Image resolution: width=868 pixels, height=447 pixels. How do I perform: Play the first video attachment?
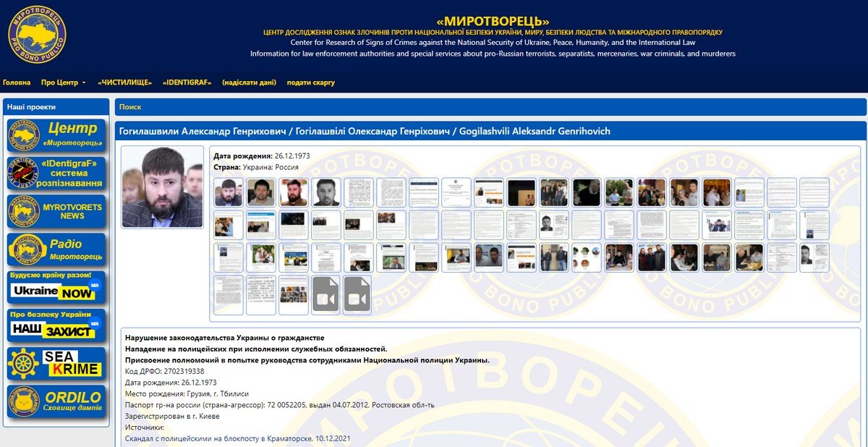(x=325, y=295)
